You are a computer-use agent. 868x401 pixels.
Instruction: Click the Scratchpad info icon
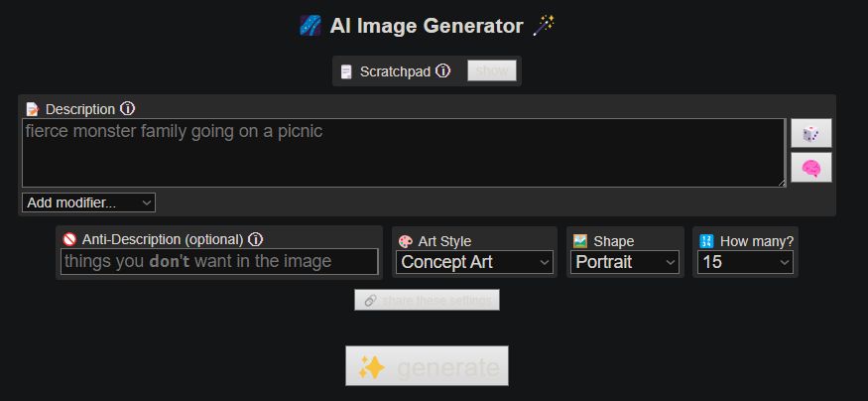click(443, 71)
